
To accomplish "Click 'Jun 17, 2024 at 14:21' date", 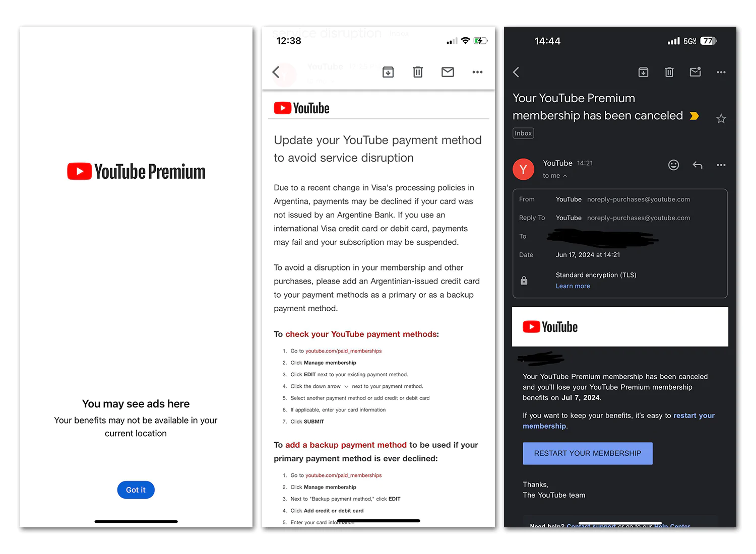I will [x=588, y=255].
